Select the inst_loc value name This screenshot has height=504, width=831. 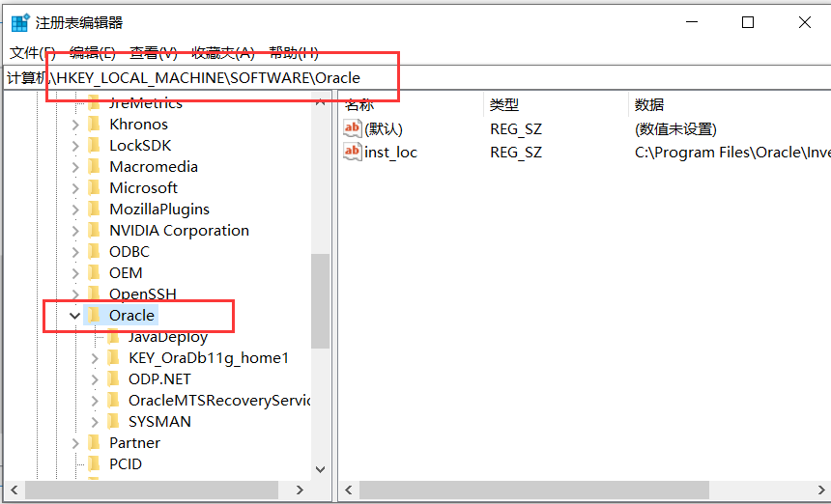coord(390,152)
